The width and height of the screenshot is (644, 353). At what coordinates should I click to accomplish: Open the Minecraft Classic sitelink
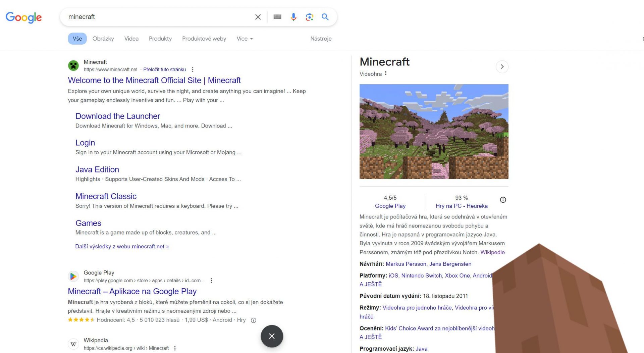[x=106, y=196]
